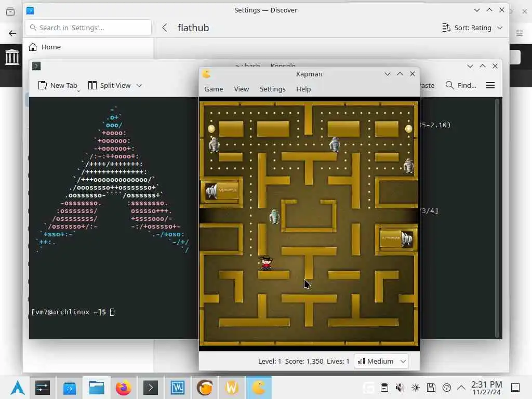The height and width of the screenshot is (399, 532).
Task: Go back from flathub page in Discover
Action: pos(165,28)
